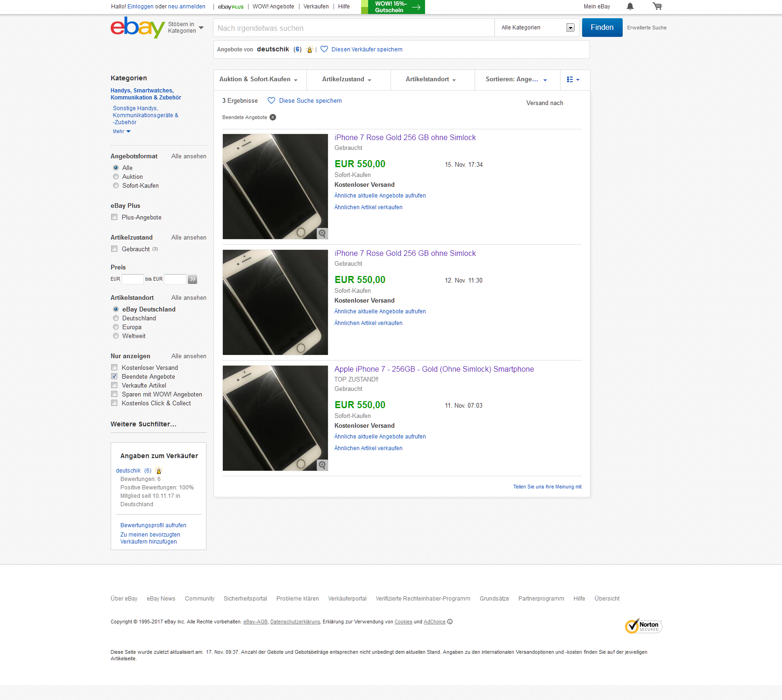Select the Deutschland location radio button

(116, 318)
